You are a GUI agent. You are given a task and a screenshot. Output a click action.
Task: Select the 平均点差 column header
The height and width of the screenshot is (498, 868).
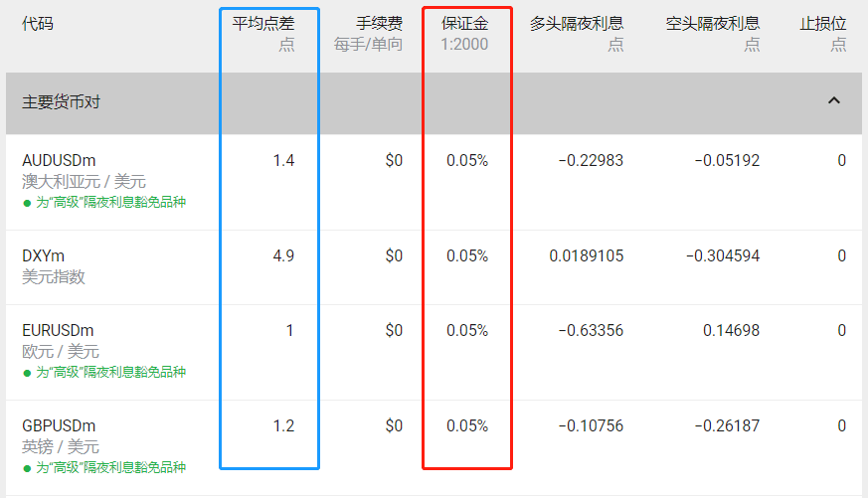pyautogui.click(x=263, y=24)
